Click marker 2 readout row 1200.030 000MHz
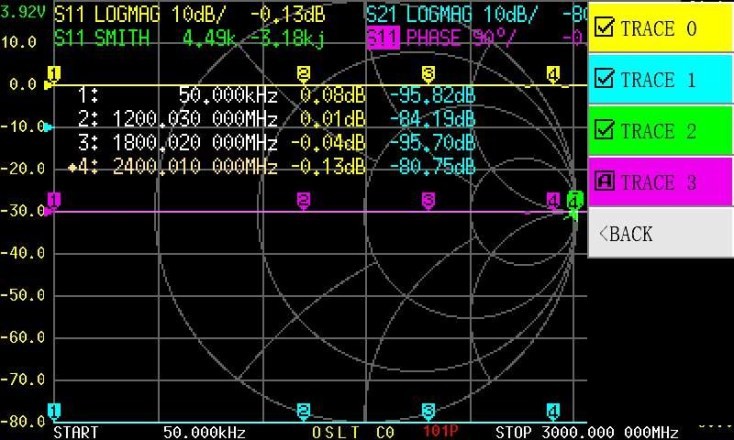734x440 pixels. 277,119
